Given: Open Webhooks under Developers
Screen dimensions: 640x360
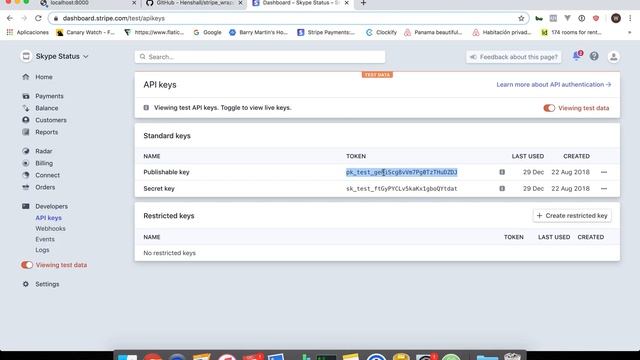Looking at the screenshot, I should click(50, 229).
